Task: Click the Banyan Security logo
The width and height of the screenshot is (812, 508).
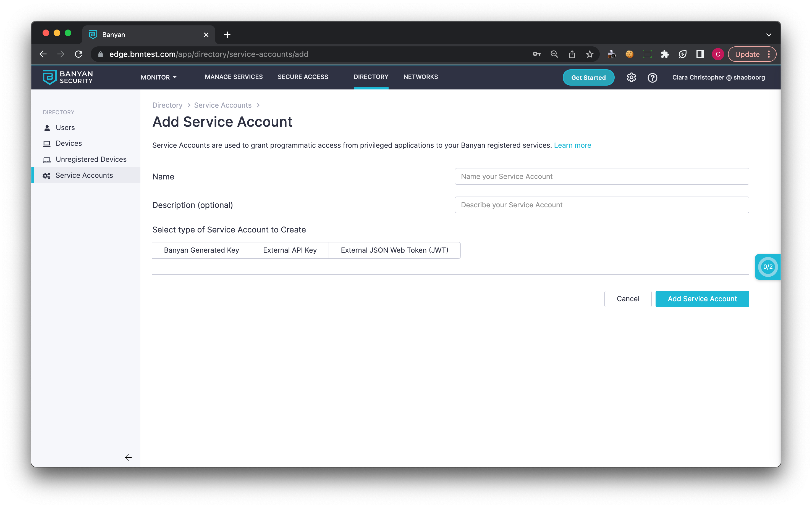Action: (68, 77)
